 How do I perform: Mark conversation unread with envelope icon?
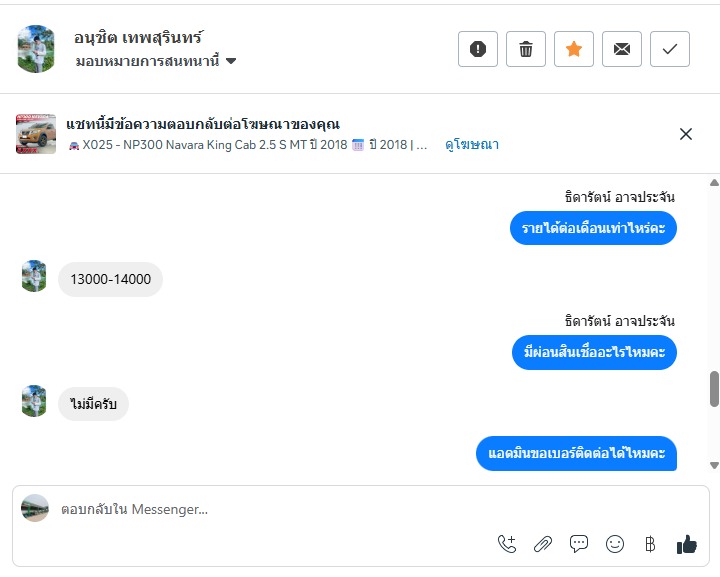[x=622, y=49]
